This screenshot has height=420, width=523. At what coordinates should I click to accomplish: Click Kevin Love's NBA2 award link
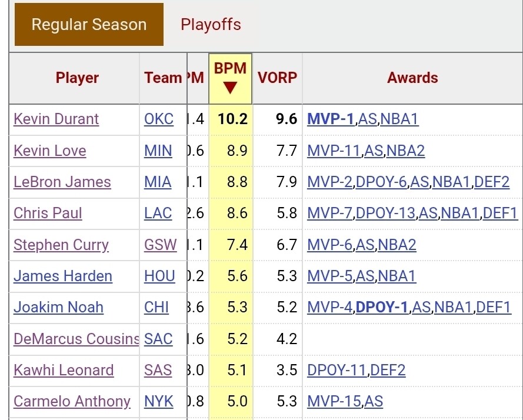pos(405,151)
